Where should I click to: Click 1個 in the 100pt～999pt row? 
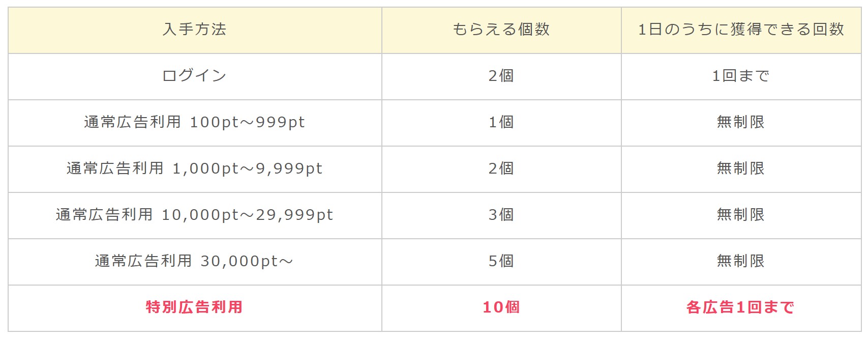tap(501, 122)
